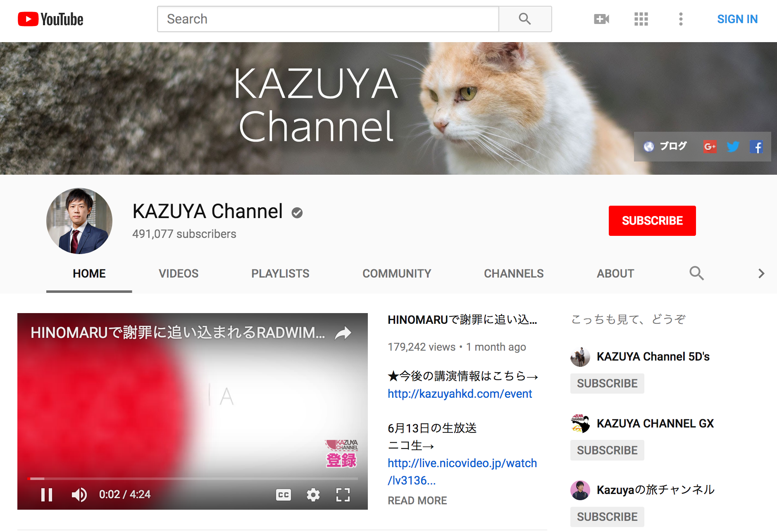Search within channel using magnifier
This screenshot has width=777, height=532.
click(x=696, y=273)
